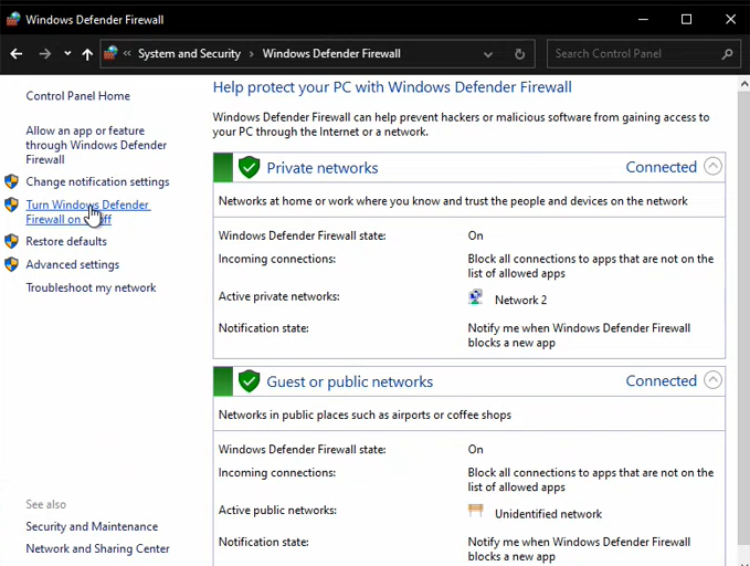750x566 pixels.
Task: Click the Windows Defender Firewall title bar icon
Action: click(x=13, y=19)
